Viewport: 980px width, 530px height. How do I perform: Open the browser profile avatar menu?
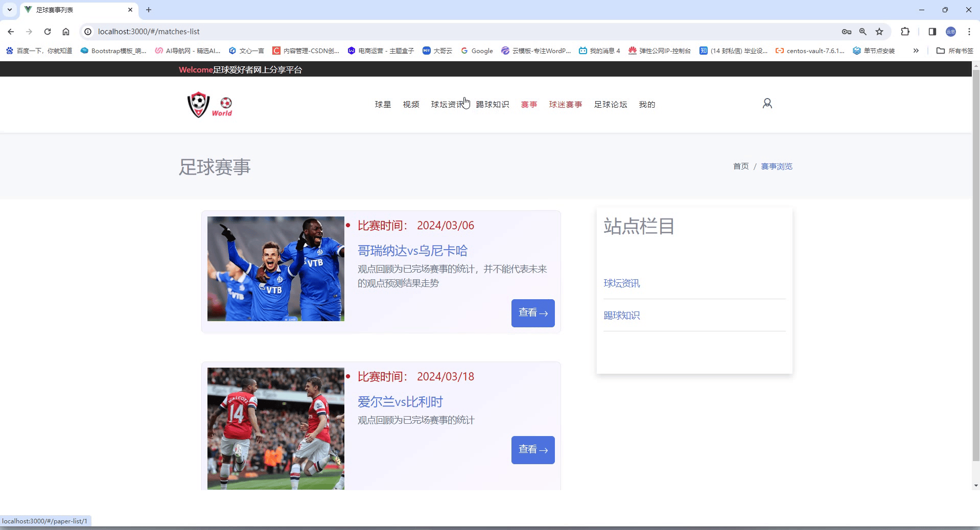coord(951,32)
